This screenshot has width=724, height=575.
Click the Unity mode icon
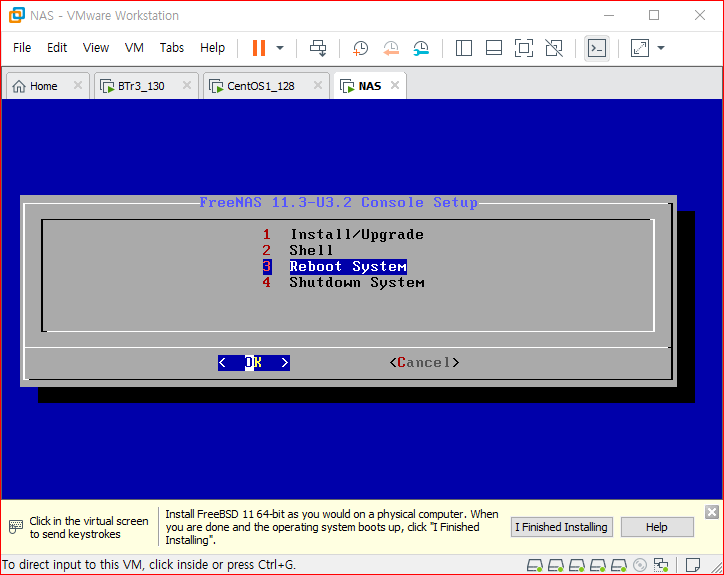[x=554, y=48]
